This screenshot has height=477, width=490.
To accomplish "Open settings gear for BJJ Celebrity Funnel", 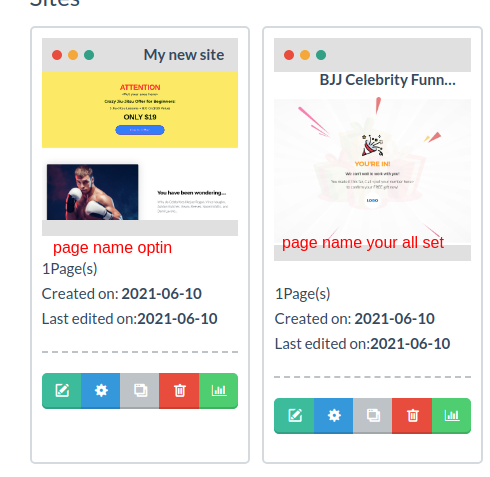I will click(334, 415).
